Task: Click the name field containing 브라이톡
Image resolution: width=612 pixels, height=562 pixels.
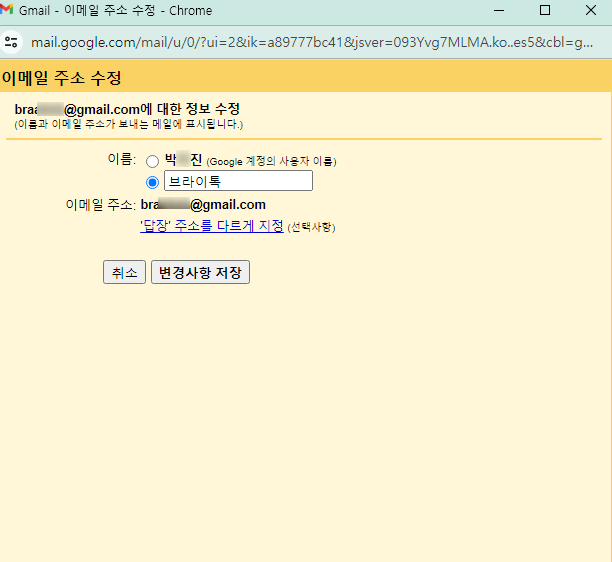Action: [x=238, y=181]
